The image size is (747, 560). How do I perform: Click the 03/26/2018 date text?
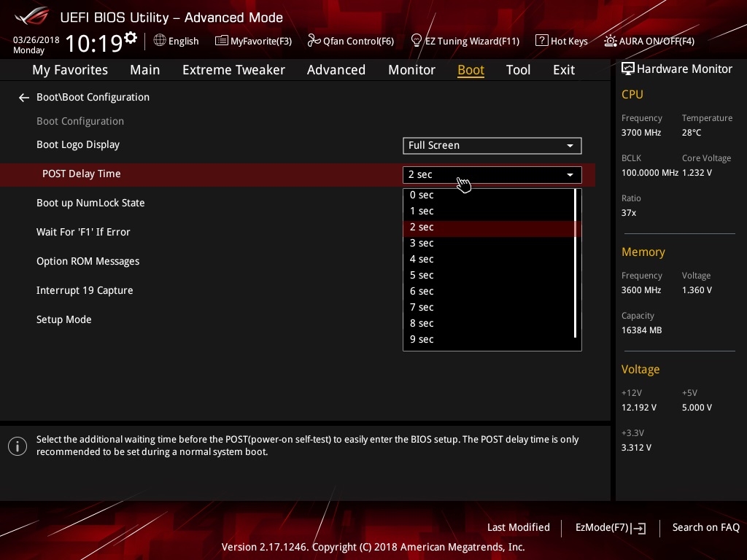click(36, 40)
